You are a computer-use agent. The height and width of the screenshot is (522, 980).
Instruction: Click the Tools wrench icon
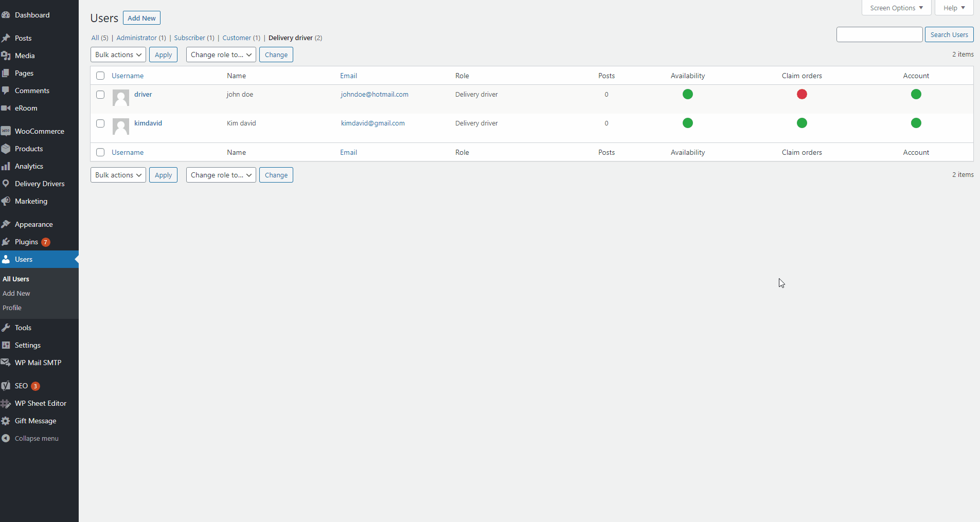6,328
